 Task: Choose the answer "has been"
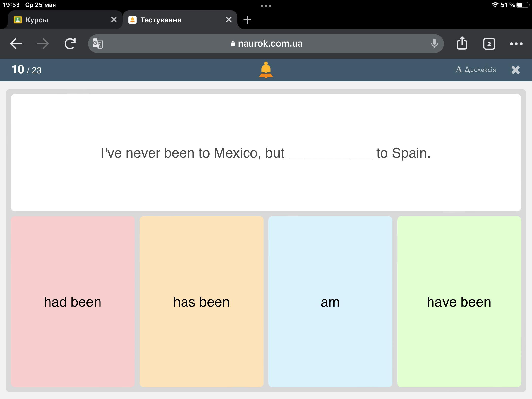(x=201, y=302)
